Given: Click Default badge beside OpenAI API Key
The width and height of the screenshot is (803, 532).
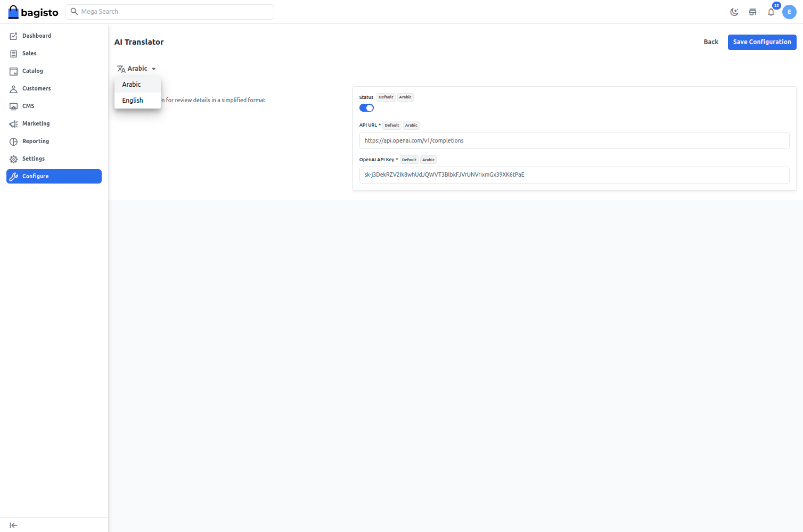Looking at the screenshot, I should coord(409,160).
